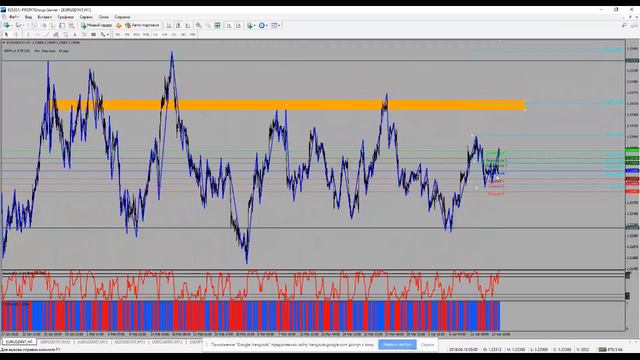Image resolution: width=640 pixels, height=360 pixels.
Task: Toggle Авто-торговля button
Action: point(142,25)
